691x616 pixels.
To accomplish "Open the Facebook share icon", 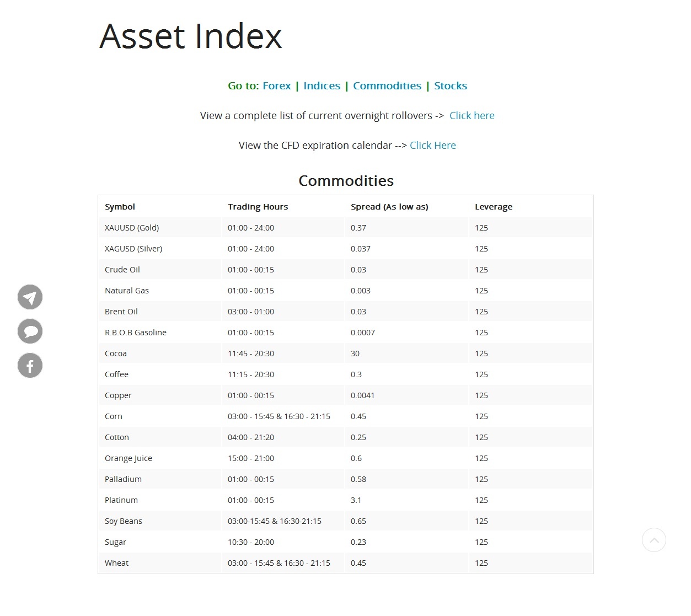I will tap(30, 365).
